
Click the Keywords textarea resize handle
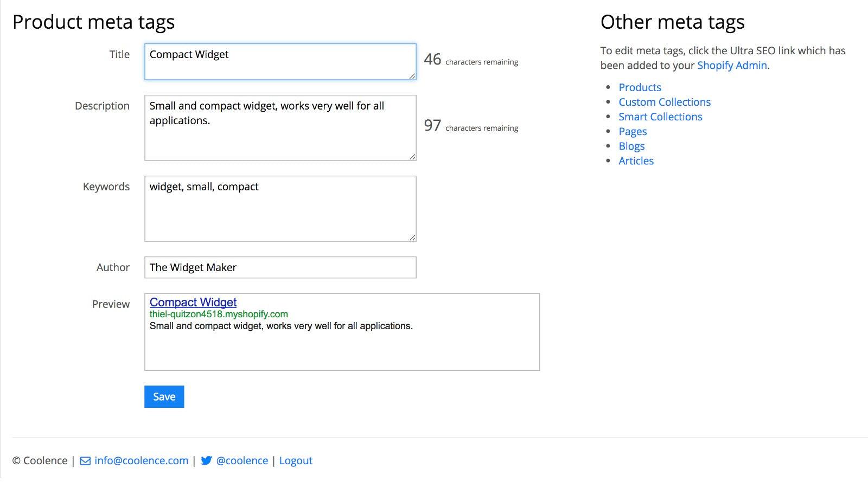coord(412,237)
